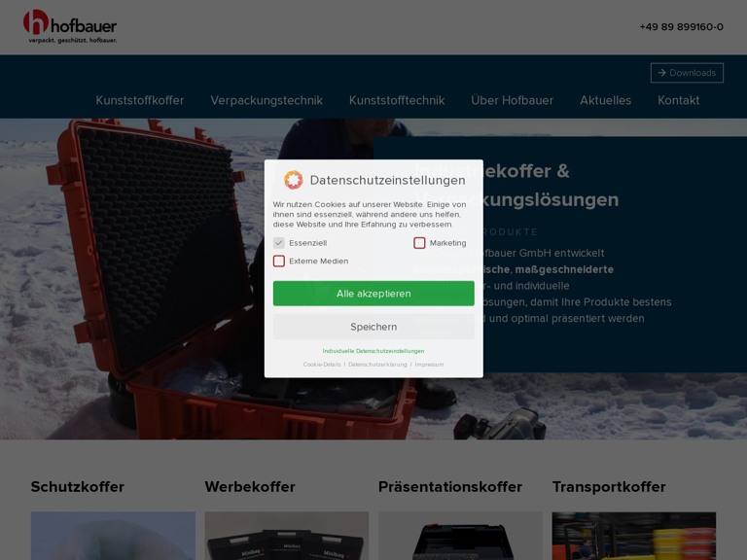The height and width of the screenshot is (560, 747).
Task: Open the Kunststoffkoffer menu
Action: [x=139, y=100]
